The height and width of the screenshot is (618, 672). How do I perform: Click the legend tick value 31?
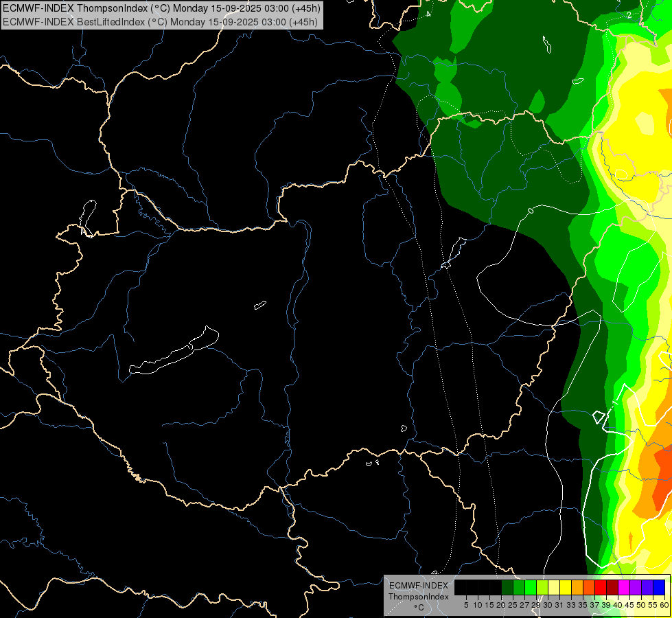point(559,605)
